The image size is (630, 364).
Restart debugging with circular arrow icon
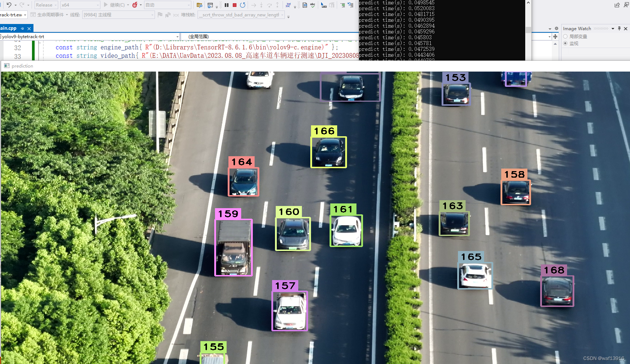243,5
